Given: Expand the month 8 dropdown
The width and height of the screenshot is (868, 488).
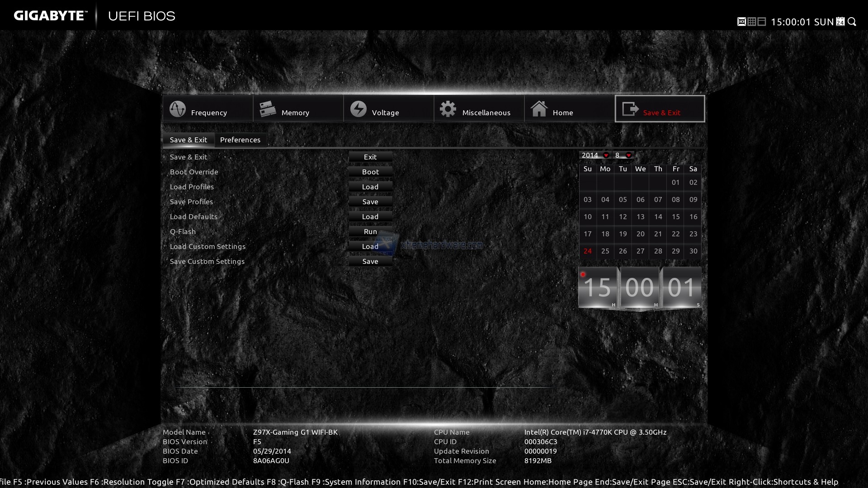Looking at the screenshot, I should tap(628, 155).
